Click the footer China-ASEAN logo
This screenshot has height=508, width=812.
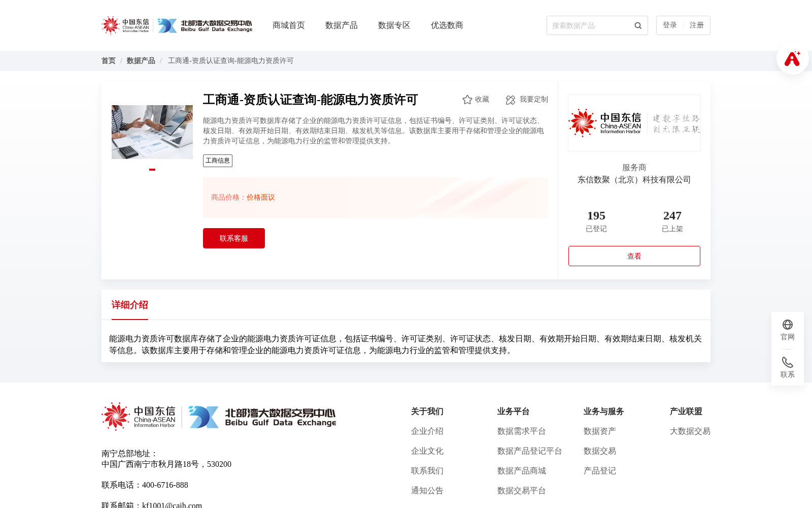[x=139, y=417]
